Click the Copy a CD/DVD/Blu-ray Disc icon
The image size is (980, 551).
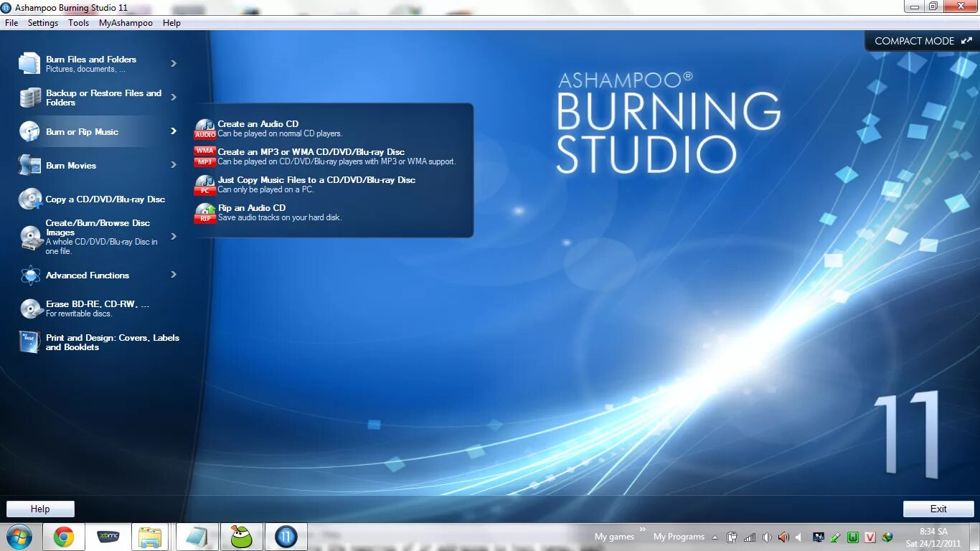click(30, 199)
